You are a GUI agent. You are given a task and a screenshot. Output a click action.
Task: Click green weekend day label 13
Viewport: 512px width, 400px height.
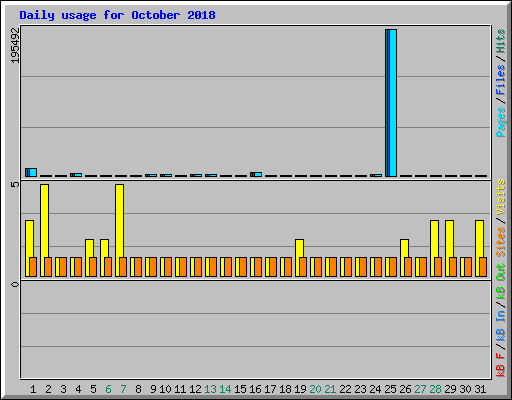(x=210, y=389)
